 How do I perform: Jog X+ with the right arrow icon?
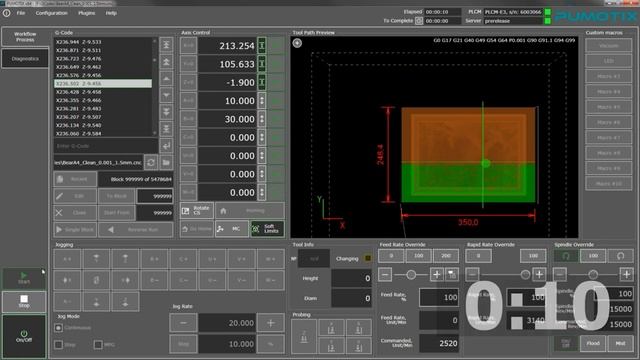[125, 280]
